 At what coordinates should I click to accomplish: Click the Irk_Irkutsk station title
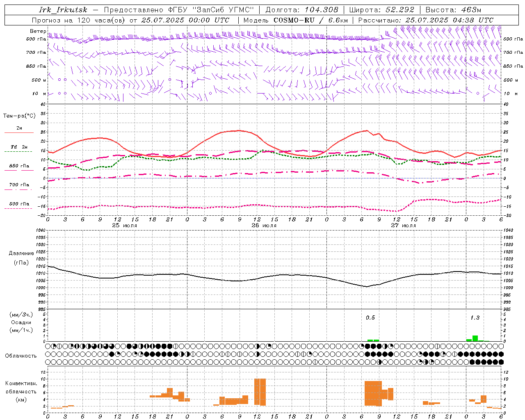(63, 10)
